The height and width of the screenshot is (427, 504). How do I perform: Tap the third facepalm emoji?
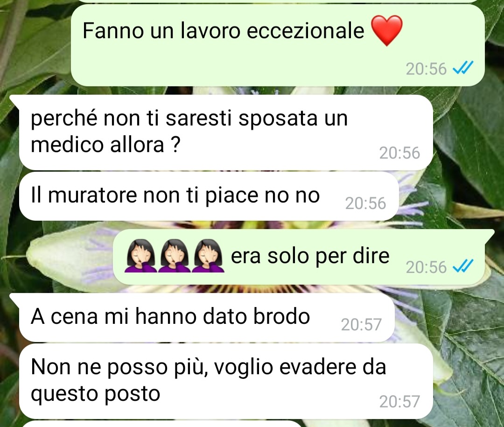208,256
